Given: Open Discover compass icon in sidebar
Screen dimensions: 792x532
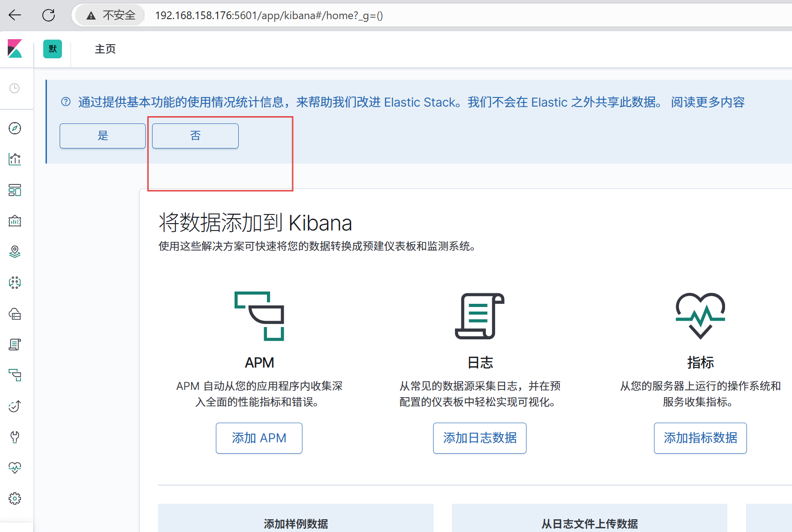Looking at the screenshot, I should [15, 128].
